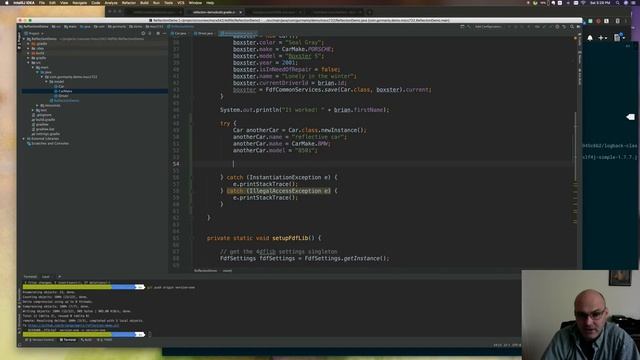Open Scratches and Consoles item
The height and width of the screenshot is (360, 640).
(x=48, y=144)
